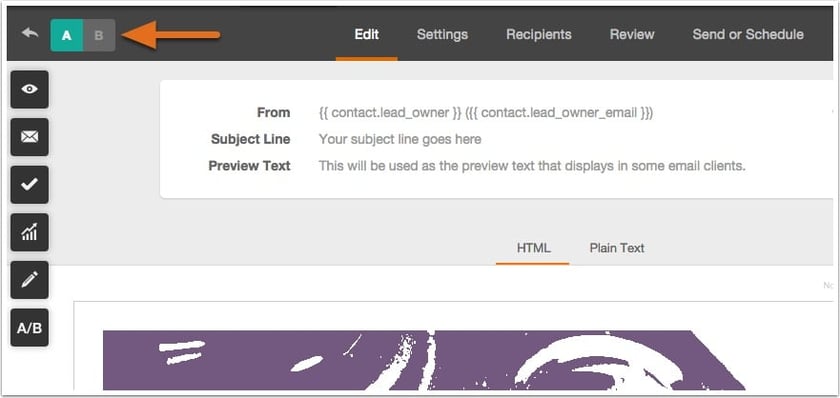Open the eye preview icon
The image size is (840, 398).
(29, 89)
